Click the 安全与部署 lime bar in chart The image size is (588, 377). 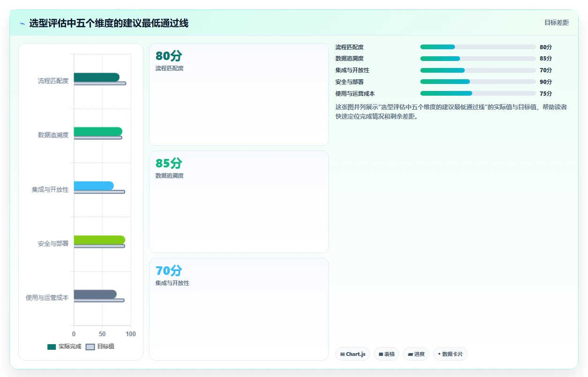coord(99,240)
